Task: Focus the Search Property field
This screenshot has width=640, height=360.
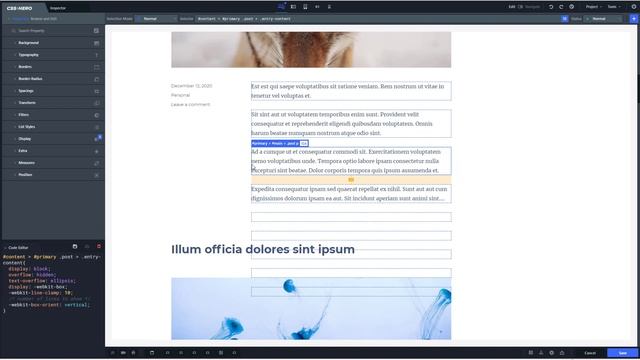Action: point(49,31)
